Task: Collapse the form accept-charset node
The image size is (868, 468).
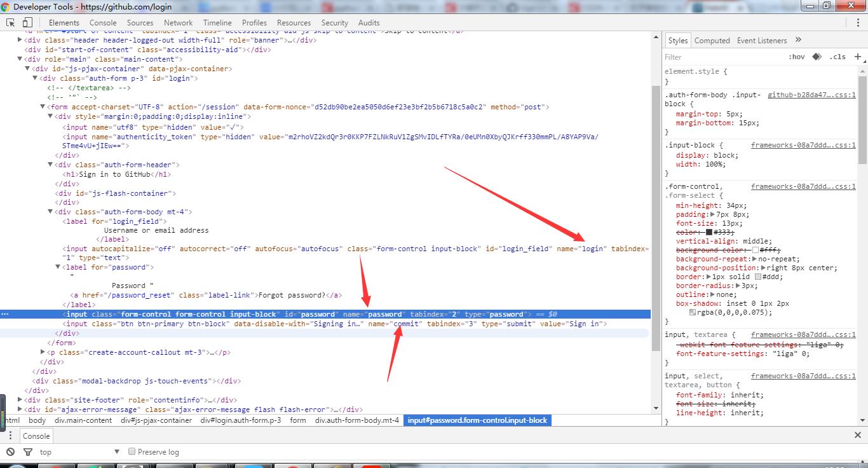Action: [x=43, y=107]
